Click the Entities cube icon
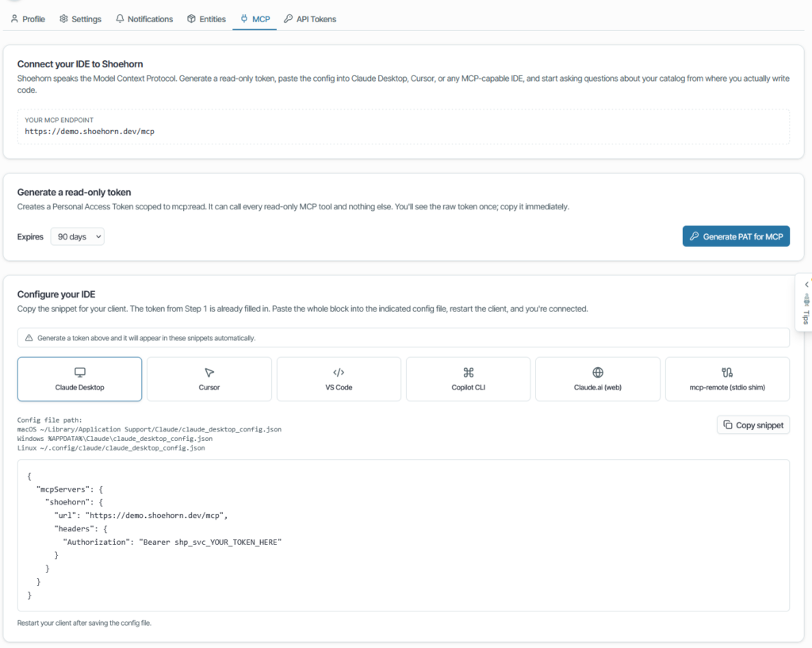 pos(192,19)
